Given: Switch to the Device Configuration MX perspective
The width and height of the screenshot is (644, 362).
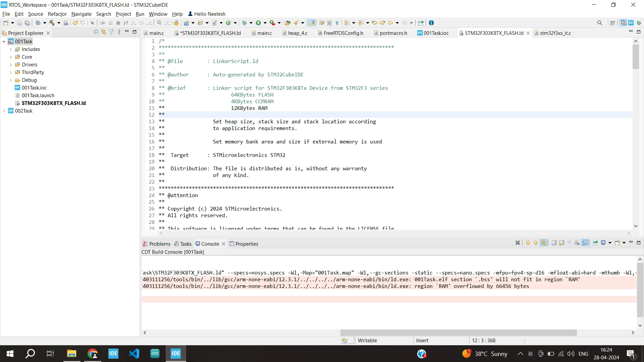Looking at the screenshot, I should (631, 23).
